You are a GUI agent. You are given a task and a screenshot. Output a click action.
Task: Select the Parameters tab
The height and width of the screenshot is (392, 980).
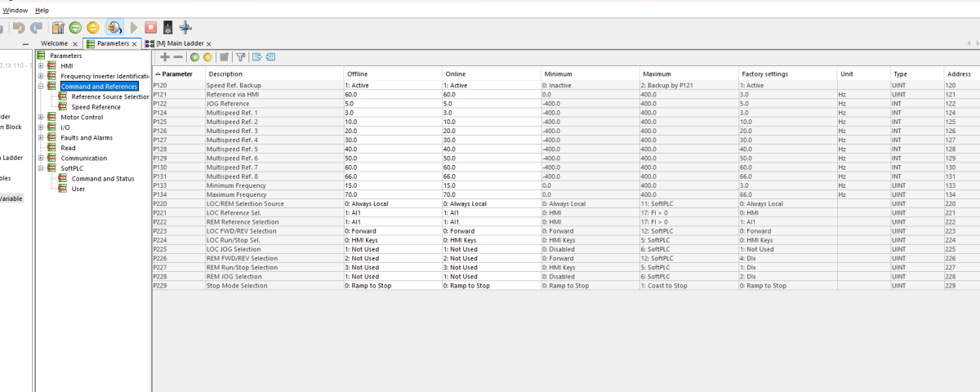pos(113,43)
